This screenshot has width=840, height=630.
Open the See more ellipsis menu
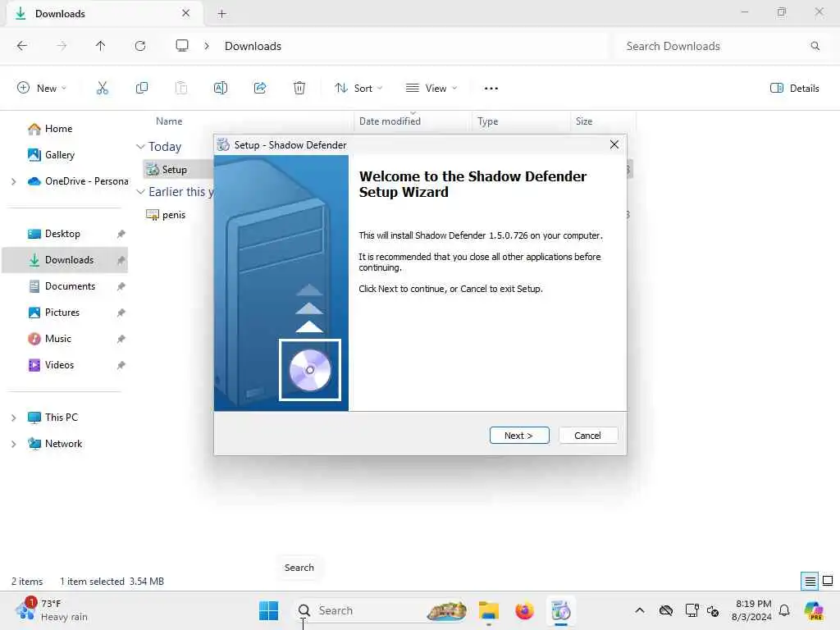click(491, 89)
